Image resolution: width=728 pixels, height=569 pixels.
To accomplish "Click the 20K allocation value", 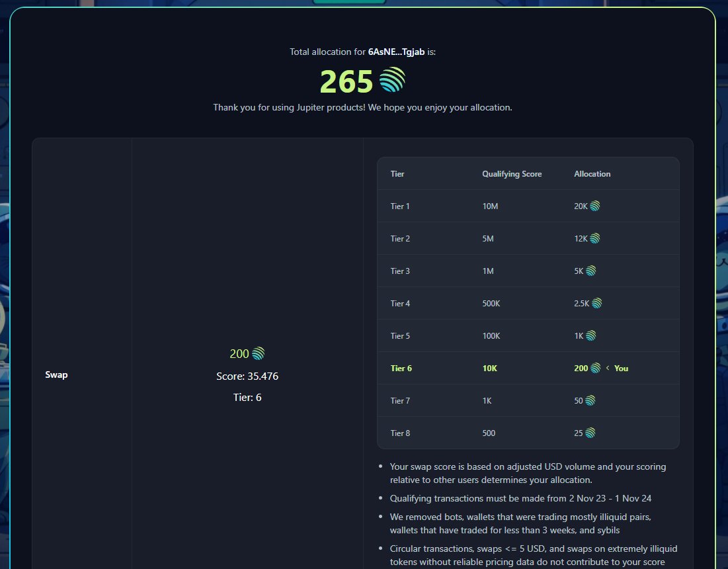I will click(581, 206).
